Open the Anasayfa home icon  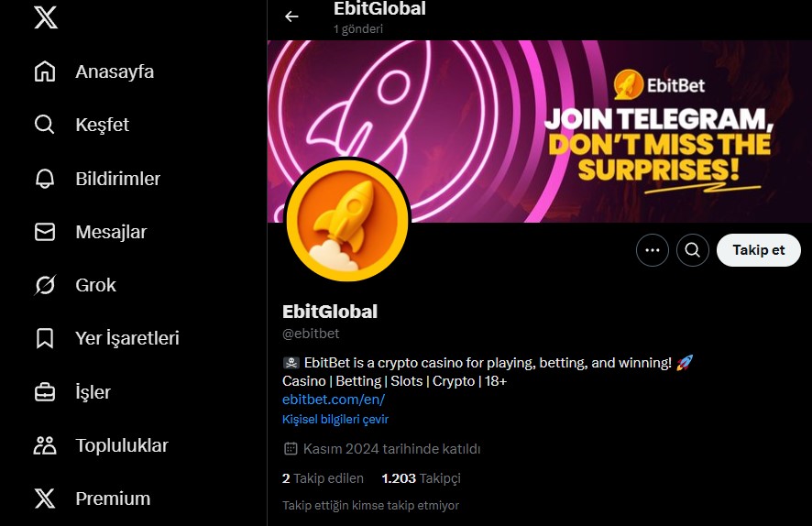coord(45,71)
